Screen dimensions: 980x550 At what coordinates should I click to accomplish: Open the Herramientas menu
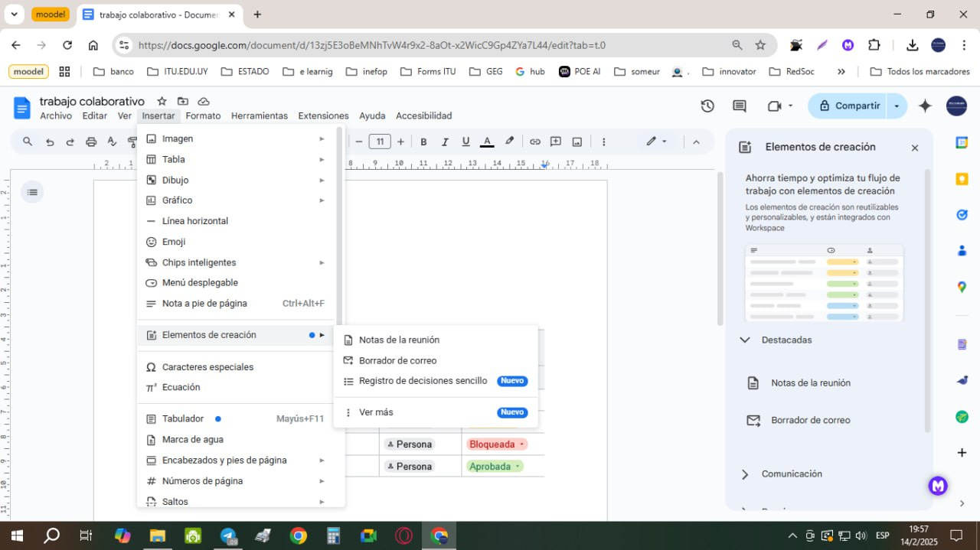260,116
